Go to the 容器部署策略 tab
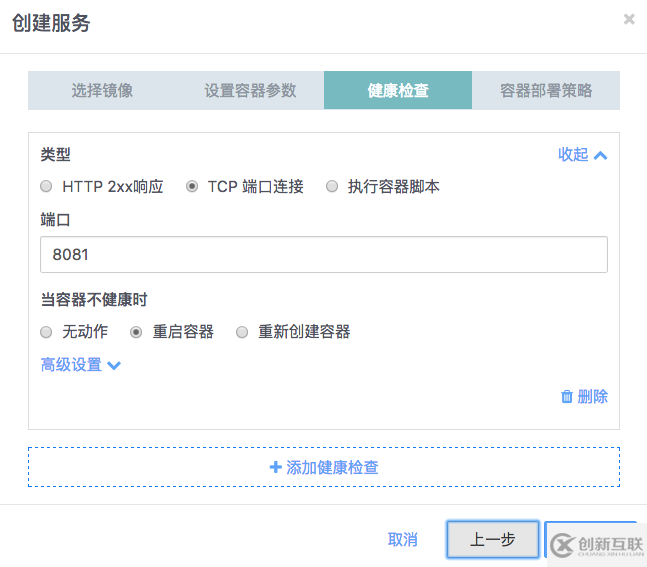 point(546,90)
